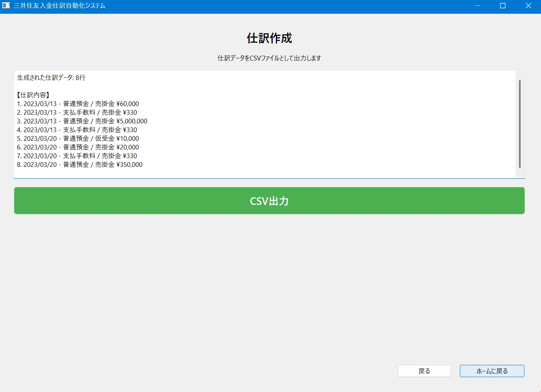Click entry 6 with amount ¥20,000
This screenshot has height=392, width=541.
78,147
